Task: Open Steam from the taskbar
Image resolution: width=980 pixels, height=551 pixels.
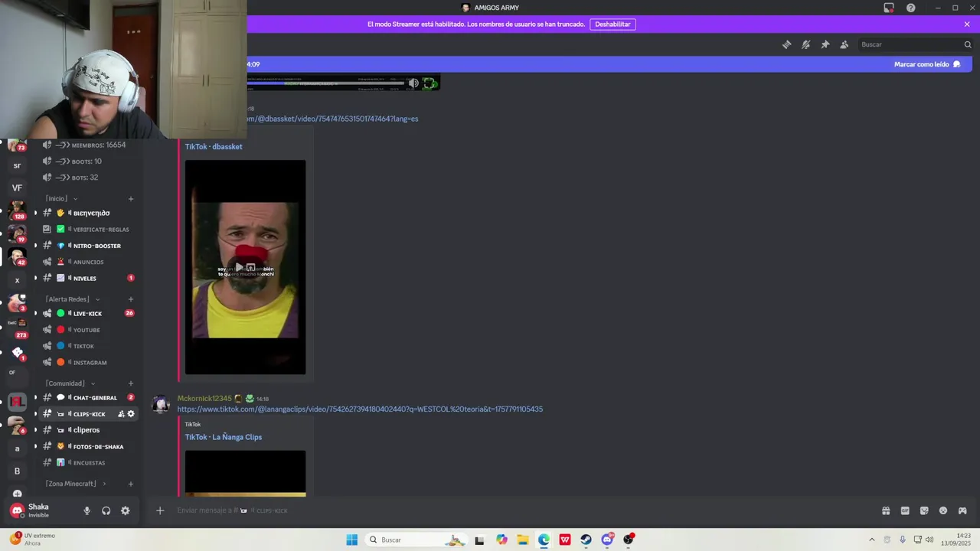Action: pos(586,540)
